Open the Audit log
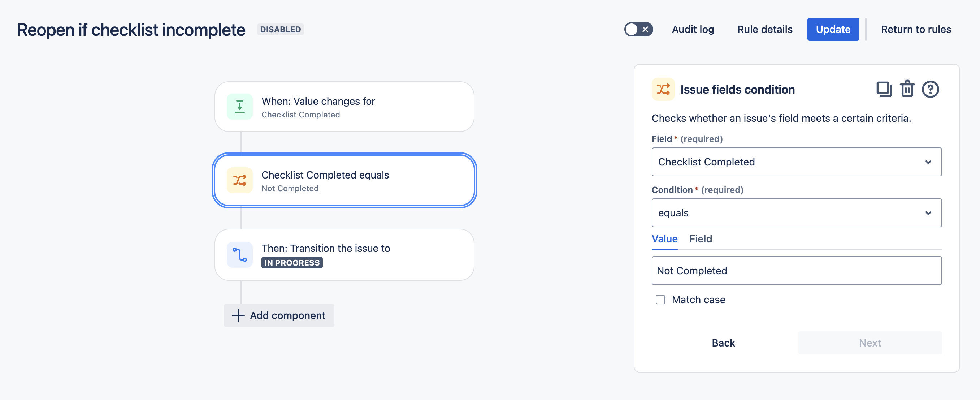Image resolution: width=980 pixels, height=400 pixels. 693,29
